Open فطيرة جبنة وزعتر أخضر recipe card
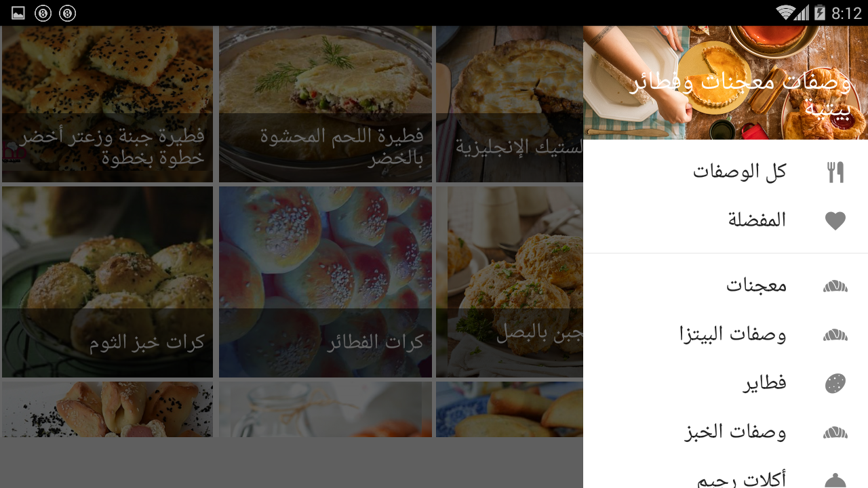The width and height of the screenshot is (868, 488). [107, 104]
